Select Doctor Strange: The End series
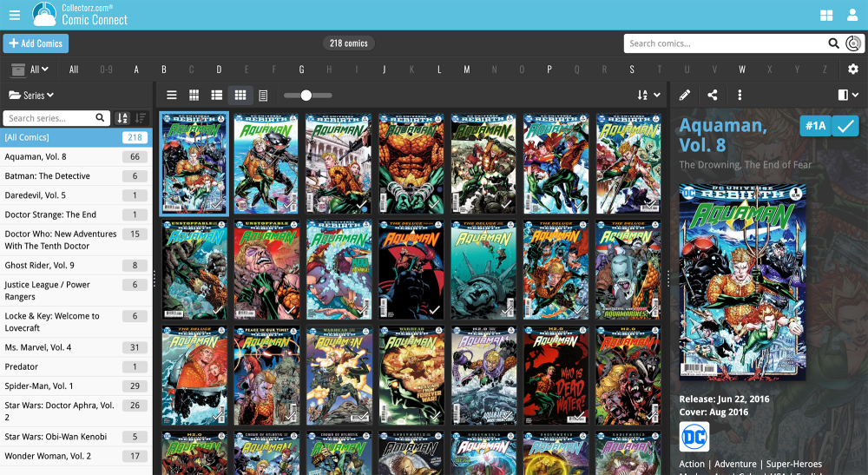The width and height of the screenshot is (868, 475). [76, 214]
